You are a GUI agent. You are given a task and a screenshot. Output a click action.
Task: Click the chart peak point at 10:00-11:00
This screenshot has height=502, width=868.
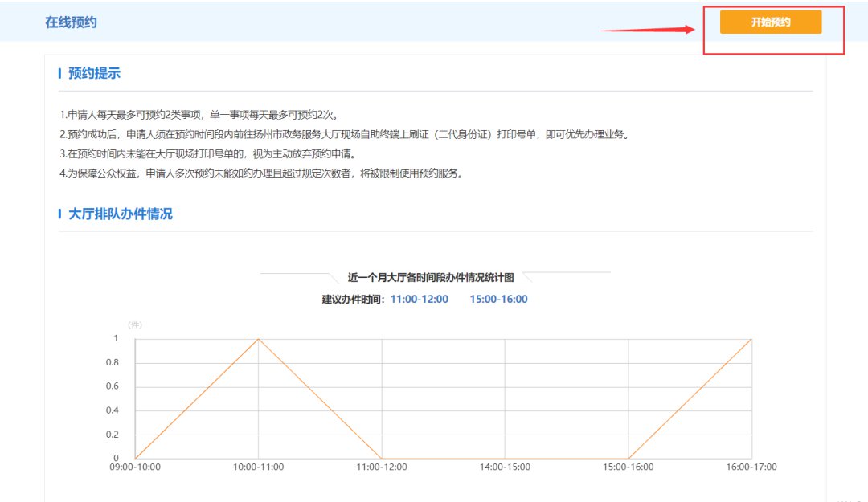point(258,339)
